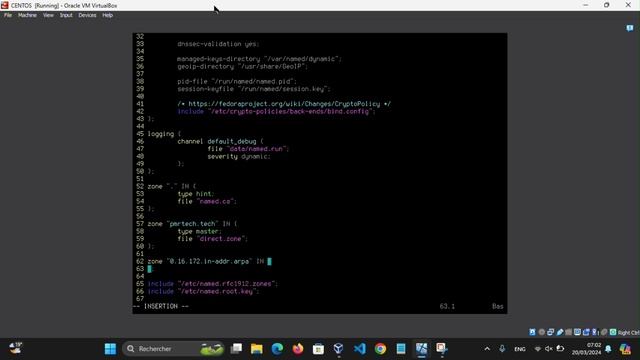Click the shared folders status icon
640x360 pixels.
[x=569, y=332]
